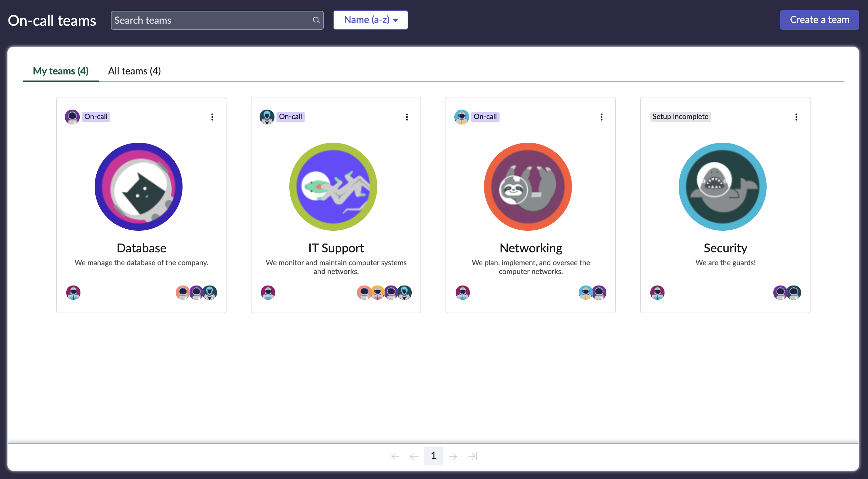Click the Networking description text
This screenshot has width=868, height=479.
pyautogui.click(x=531, y=267)
